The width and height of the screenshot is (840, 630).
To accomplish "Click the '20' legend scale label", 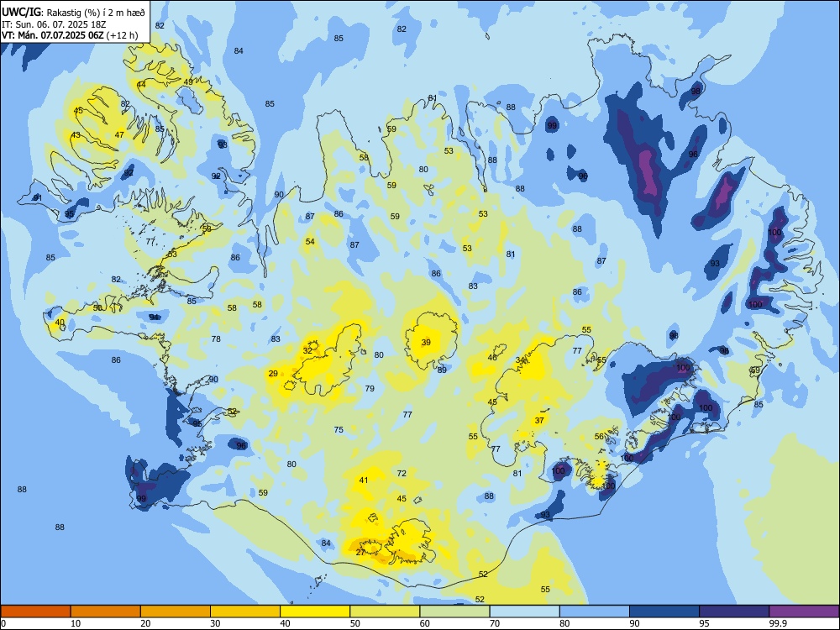I will [145, 623].
